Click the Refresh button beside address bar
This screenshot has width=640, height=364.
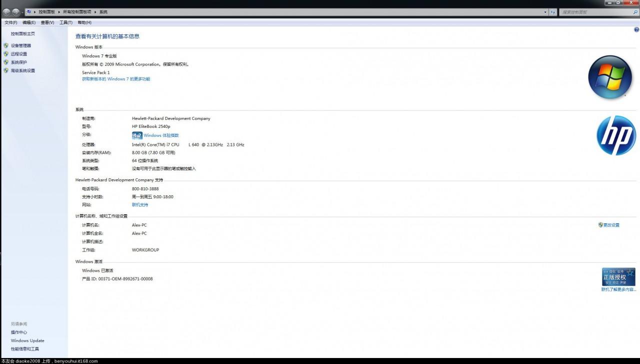[553, 12]
